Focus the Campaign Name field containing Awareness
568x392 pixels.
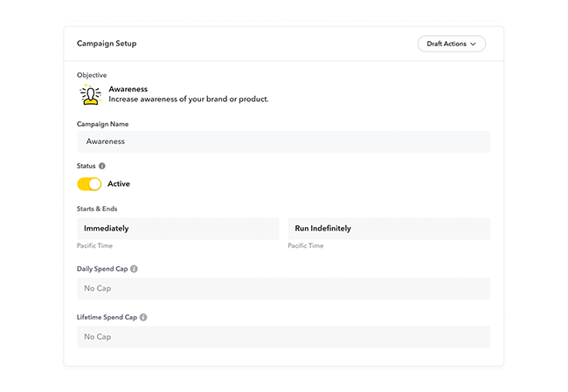pyautogui.click(x=283, y=141)
